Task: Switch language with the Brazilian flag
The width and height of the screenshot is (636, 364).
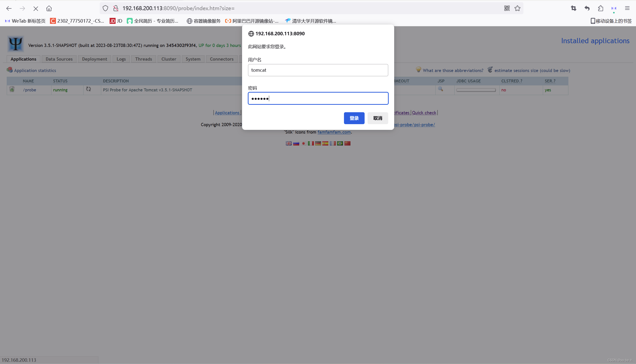Action: [340, 143]
